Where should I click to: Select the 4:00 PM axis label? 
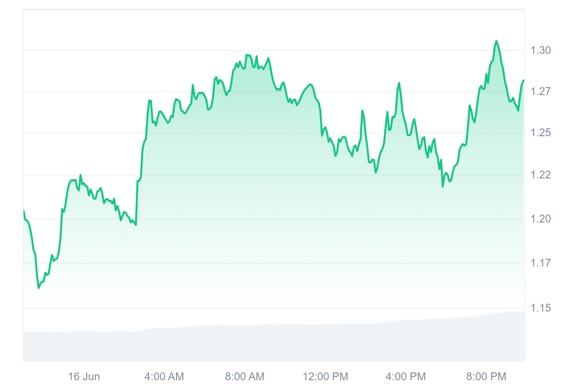(x=405, y=377)
